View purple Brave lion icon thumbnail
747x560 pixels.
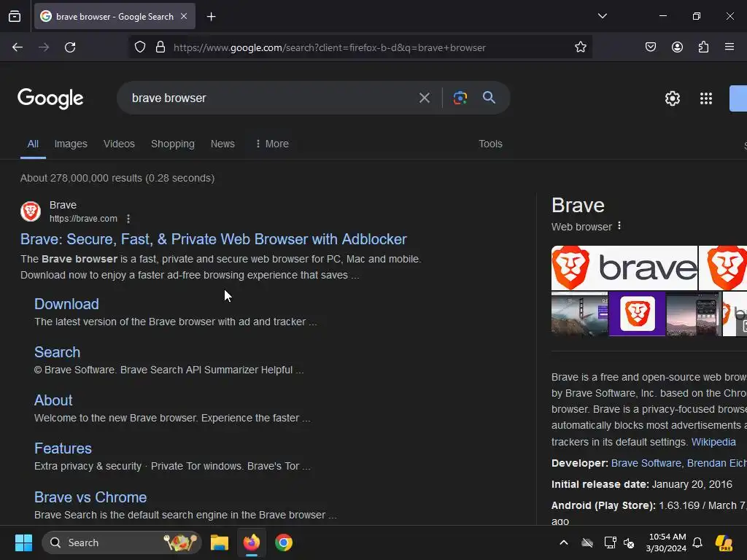coord(637,314)
